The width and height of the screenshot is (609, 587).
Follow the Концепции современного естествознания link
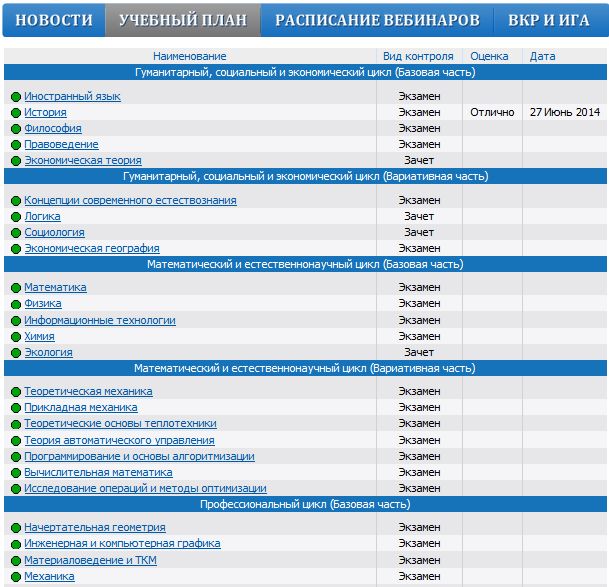(130, 200)
